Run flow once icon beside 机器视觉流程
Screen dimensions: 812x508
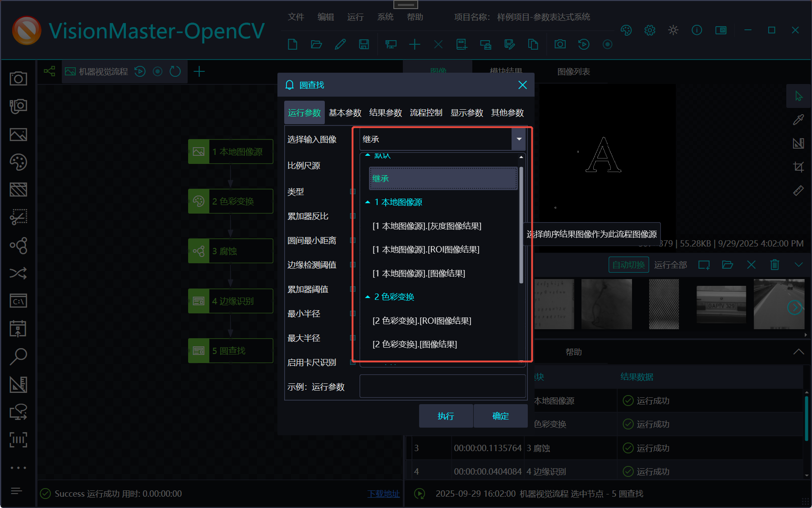point(140,71)
